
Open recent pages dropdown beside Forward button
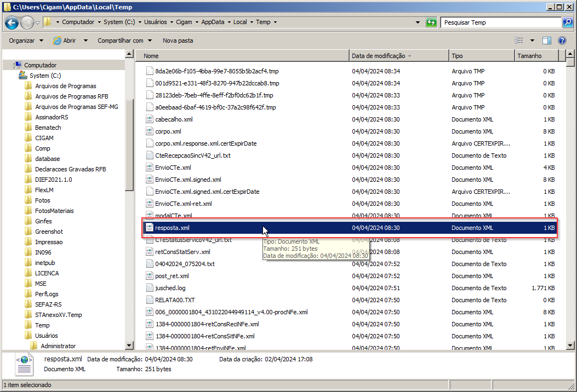click(x=37, y=23)
